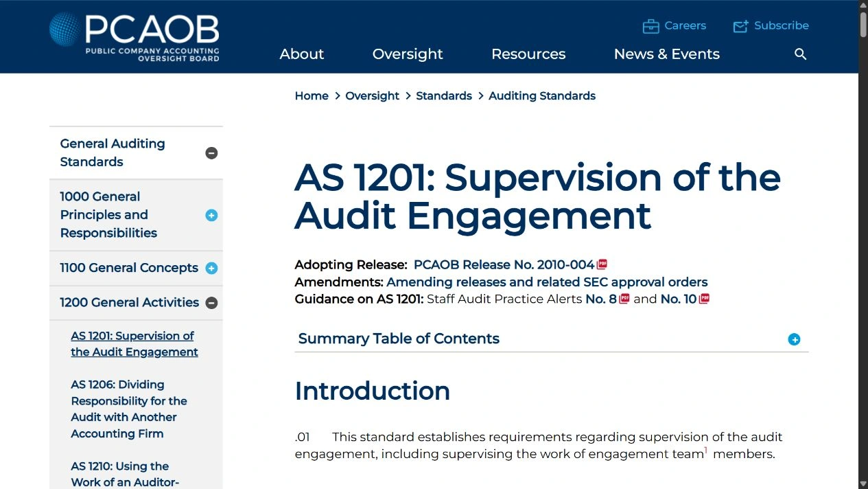This screenshot has height=489, width=868.
Task: Go to Home breadcrumb
Action: [x=312, y=96]
